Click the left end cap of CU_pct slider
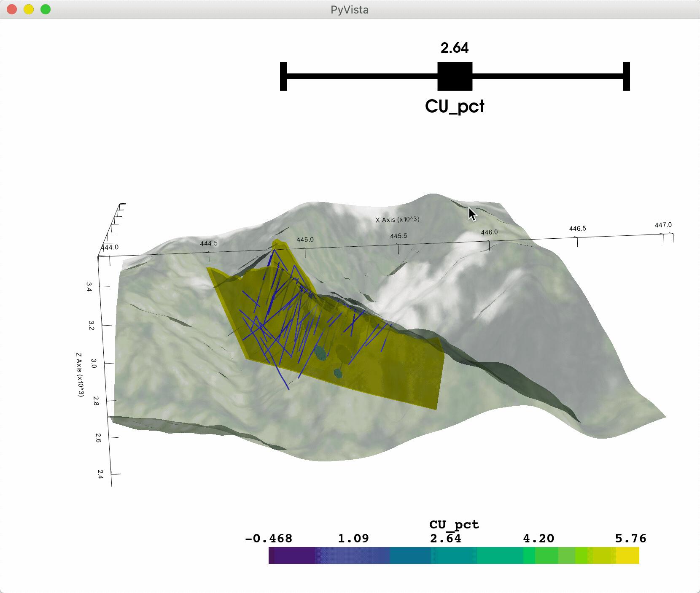 click(x=283, y=76)
